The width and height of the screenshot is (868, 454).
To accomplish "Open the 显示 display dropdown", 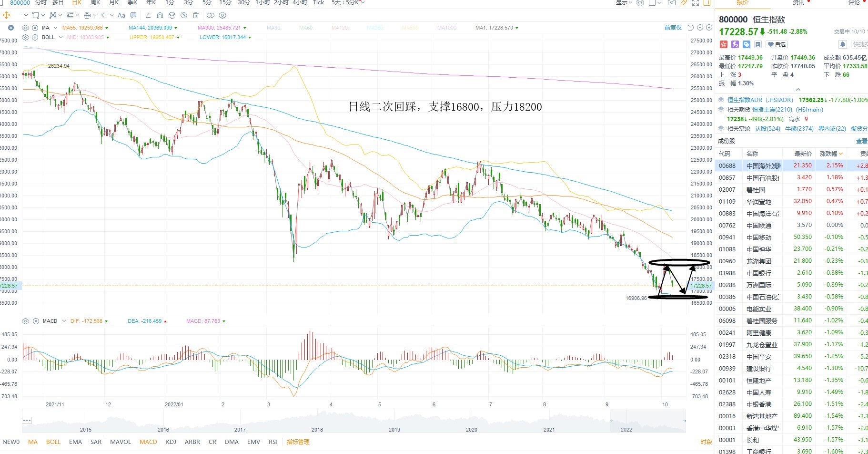I will coord(624,3).
